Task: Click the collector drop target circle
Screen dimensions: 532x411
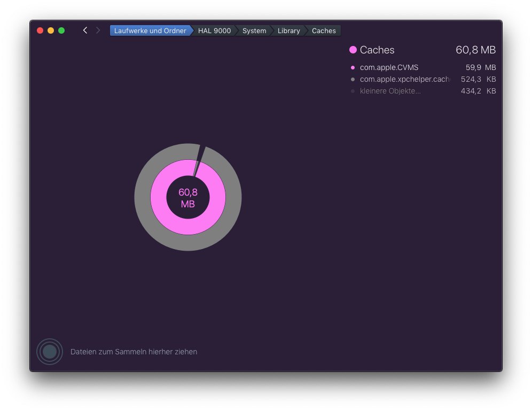Action: point(50,352)
